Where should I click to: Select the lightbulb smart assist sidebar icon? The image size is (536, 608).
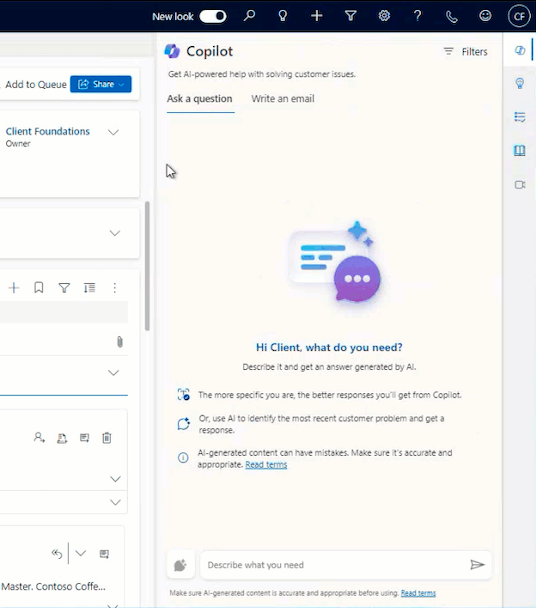520,83
